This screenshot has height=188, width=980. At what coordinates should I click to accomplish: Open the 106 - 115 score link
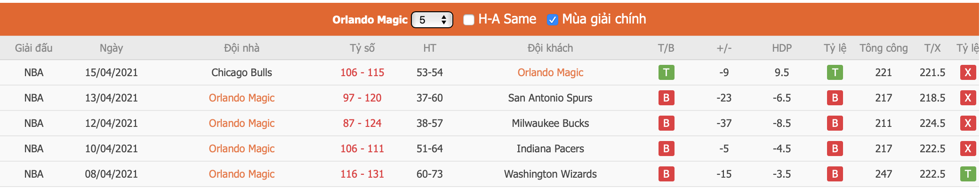(362, 72)
